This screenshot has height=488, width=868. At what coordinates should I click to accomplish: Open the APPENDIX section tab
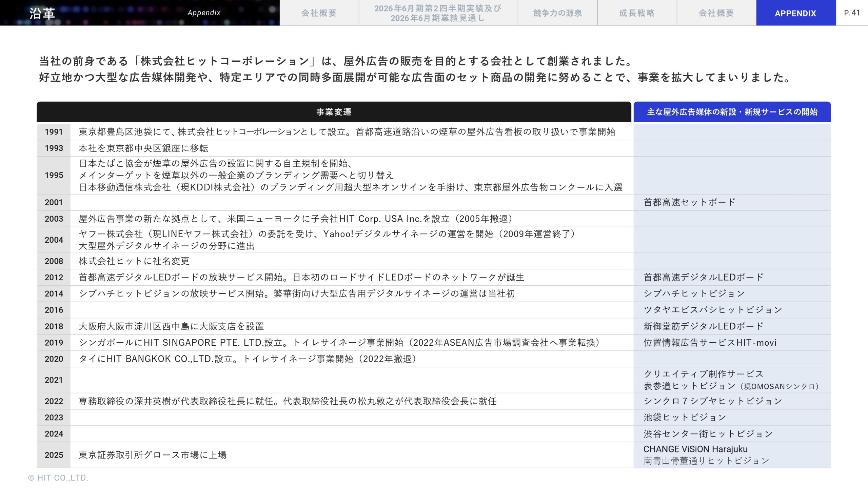coord(795,13)
